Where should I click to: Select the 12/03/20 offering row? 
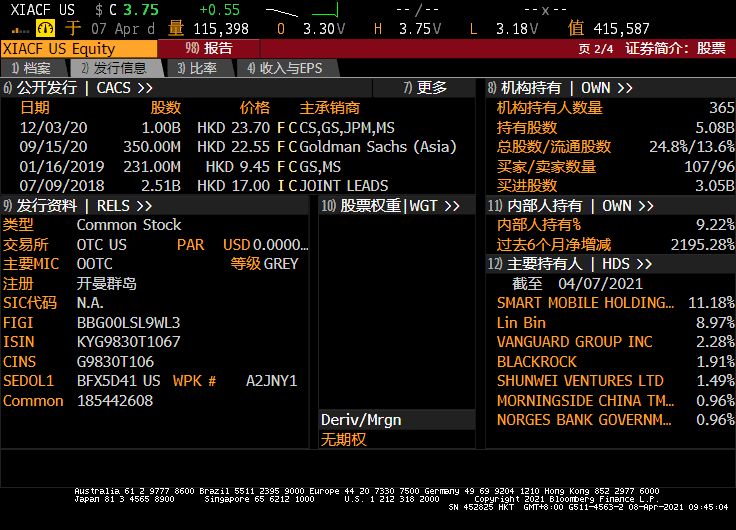[x=238, y=128]
